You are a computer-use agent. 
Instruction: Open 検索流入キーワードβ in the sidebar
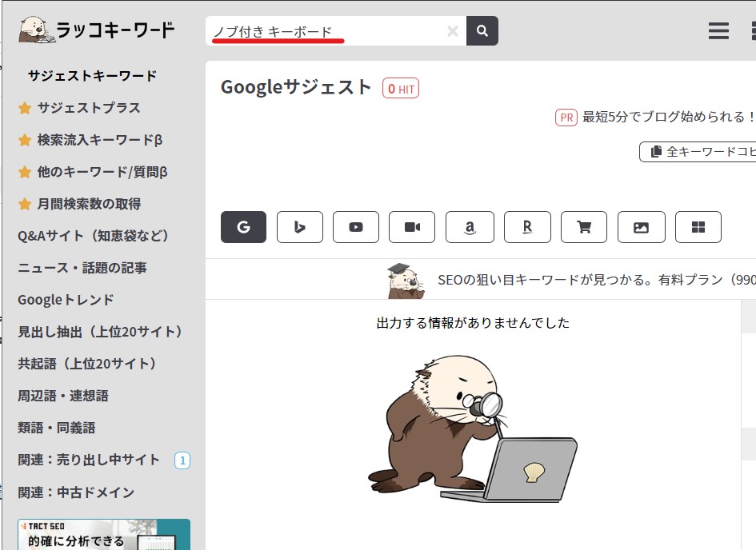[100, 140]
